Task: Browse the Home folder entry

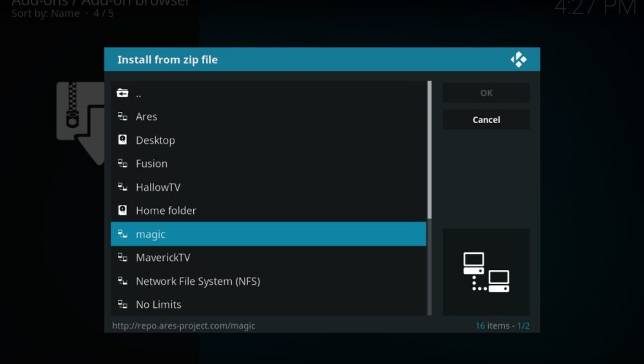Action: point(269,211)
